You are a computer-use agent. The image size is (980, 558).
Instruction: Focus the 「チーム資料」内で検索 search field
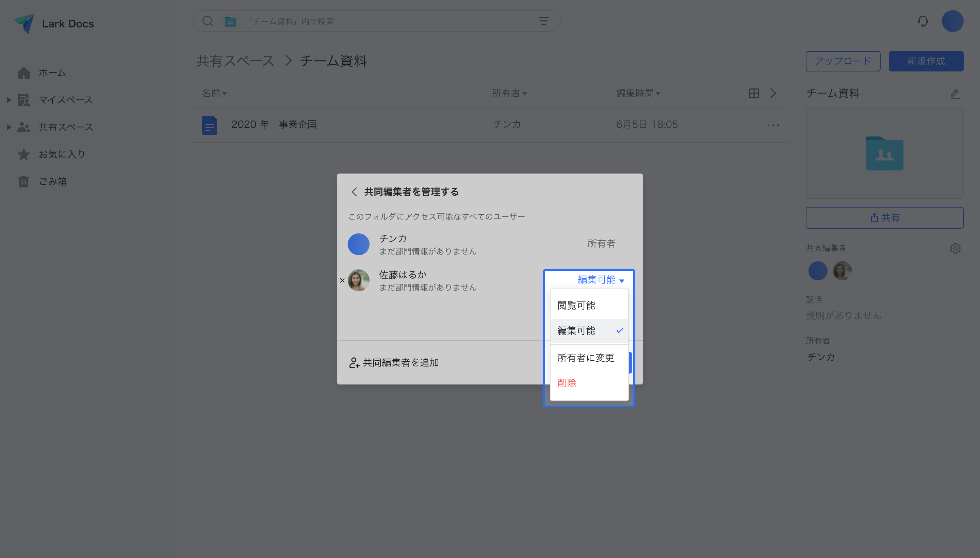pyautogui.click(x=376, y=21)
